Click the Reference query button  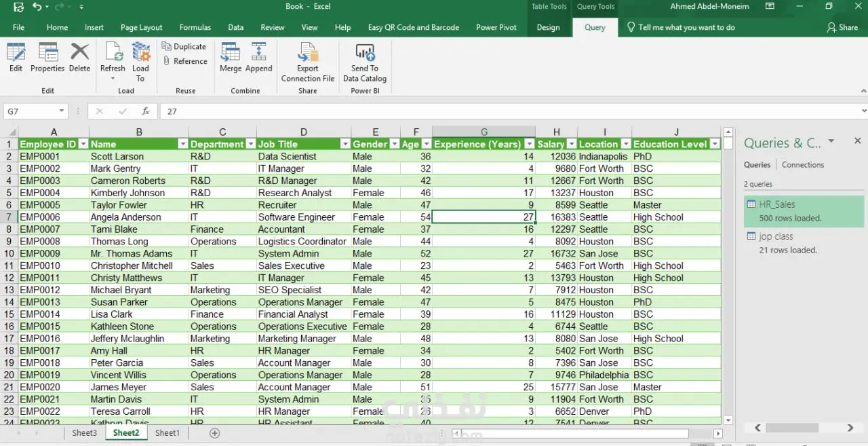tap(184, 61)
